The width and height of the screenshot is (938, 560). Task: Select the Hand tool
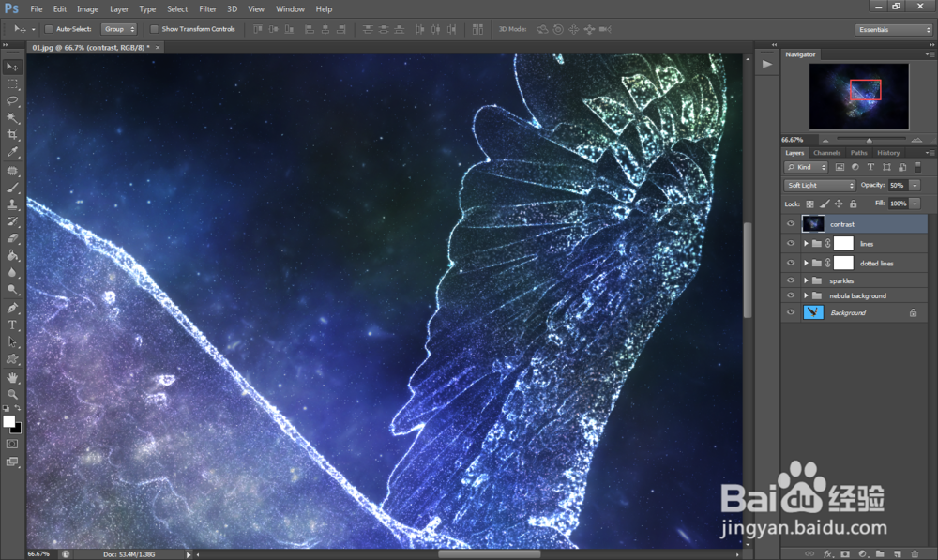coord(12,378)
